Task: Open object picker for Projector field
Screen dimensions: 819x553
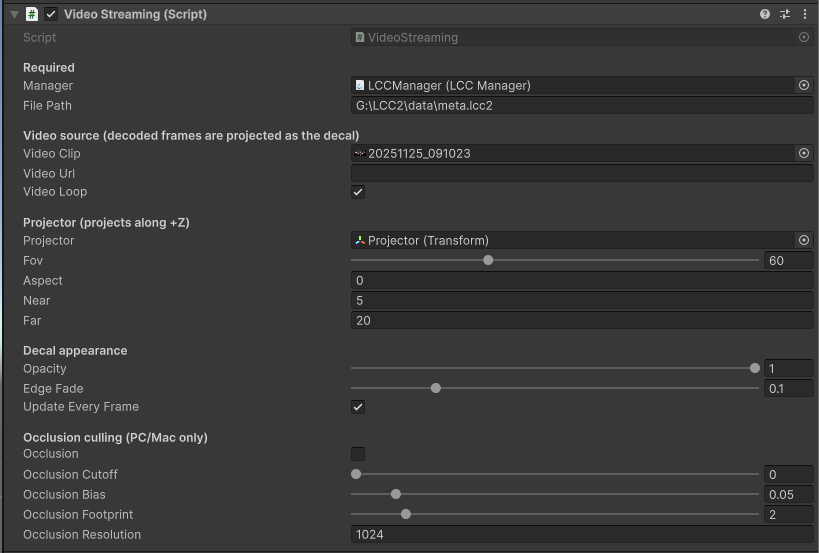Action: [x=804, y=240]
